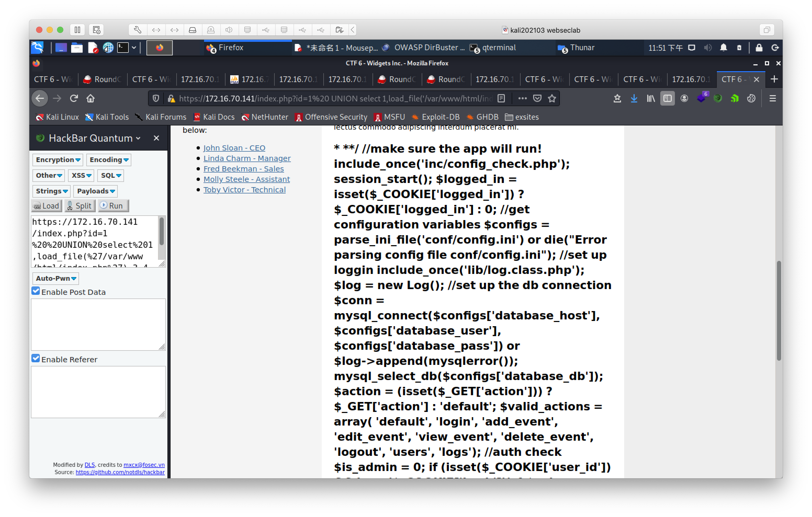Click the green HackBar extension icon
The height and width of the screenshot is (517, 812).
coord(718,99)
